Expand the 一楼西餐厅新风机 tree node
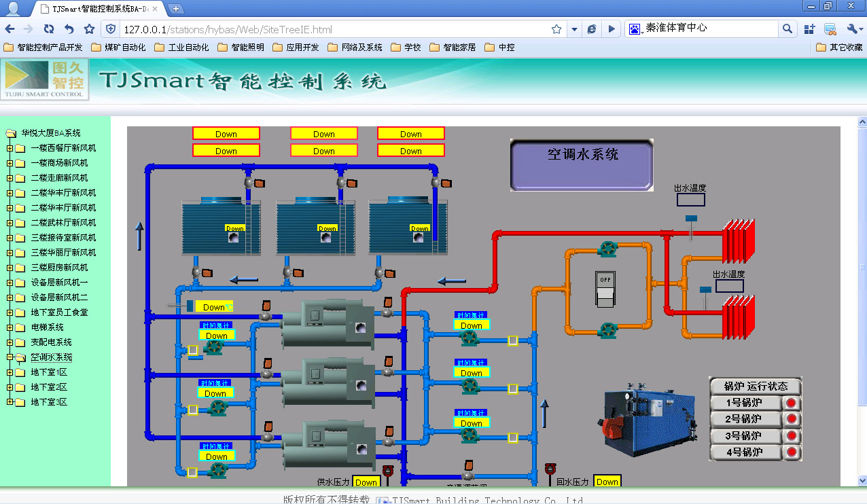The width and height of the screenshot is (867, 504). coord(10,148)
